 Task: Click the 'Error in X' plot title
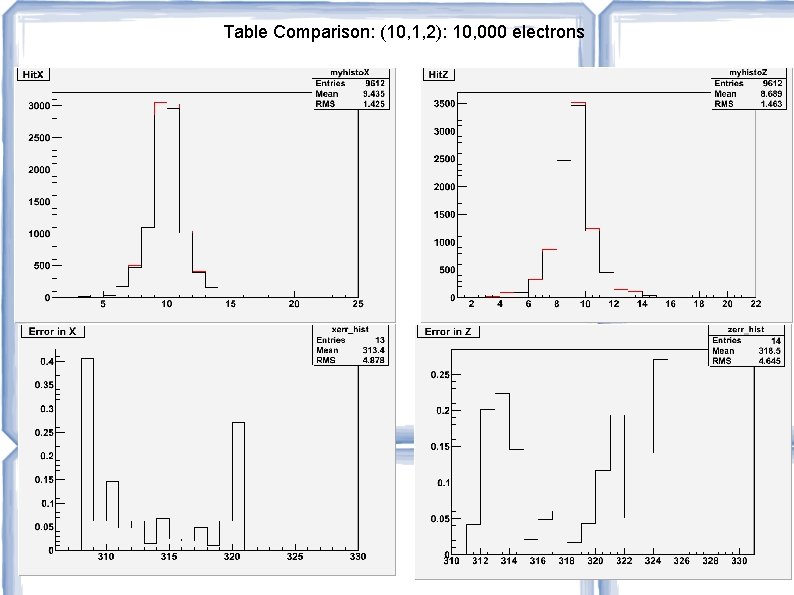pyautogui.click(x=53, y=331)
